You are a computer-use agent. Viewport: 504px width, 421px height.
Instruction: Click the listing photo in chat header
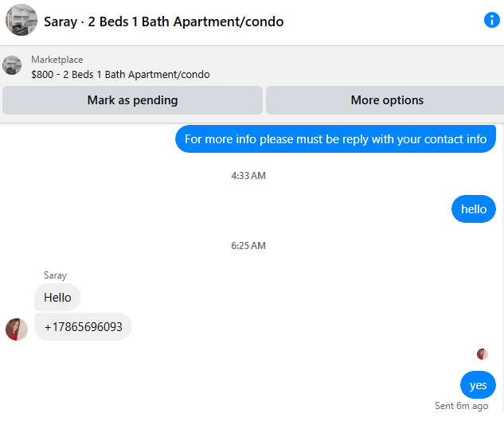click(21, 21)
